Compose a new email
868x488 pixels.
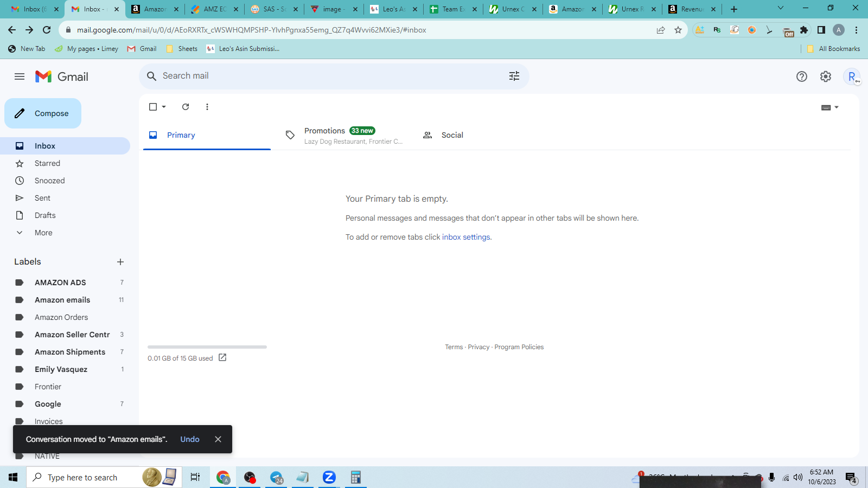pos(43,113)
